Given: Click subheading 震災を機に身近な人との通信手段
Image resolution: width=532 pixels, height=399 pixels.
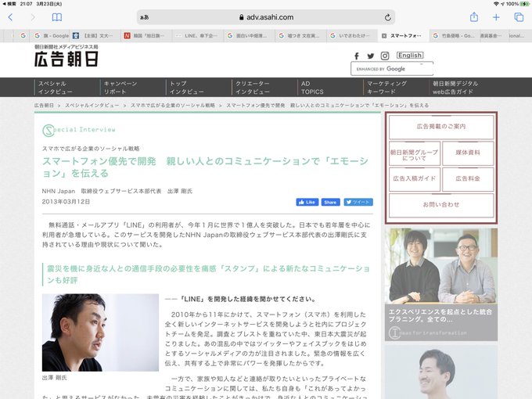Looking at the screenshot, I should click(208, 275).
